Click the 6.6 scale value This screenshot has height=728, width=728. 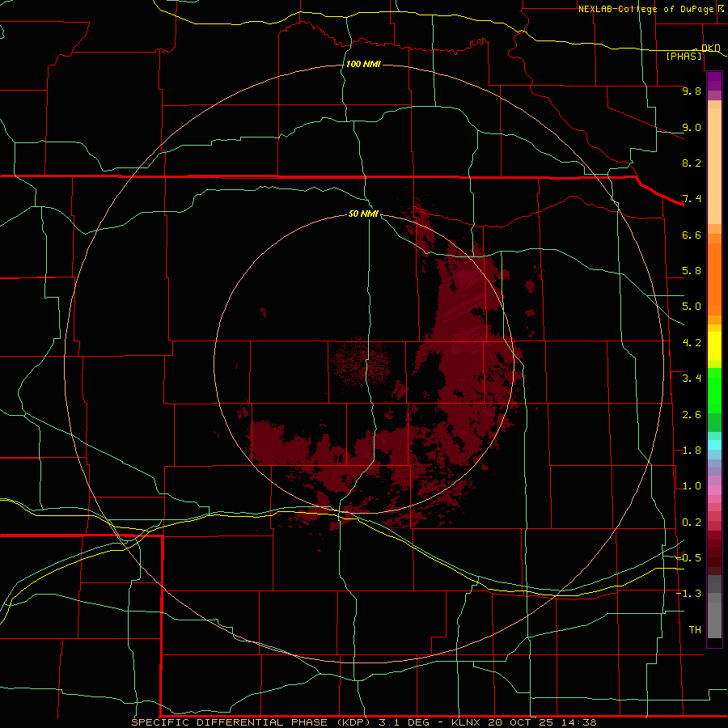click(692, 235)
